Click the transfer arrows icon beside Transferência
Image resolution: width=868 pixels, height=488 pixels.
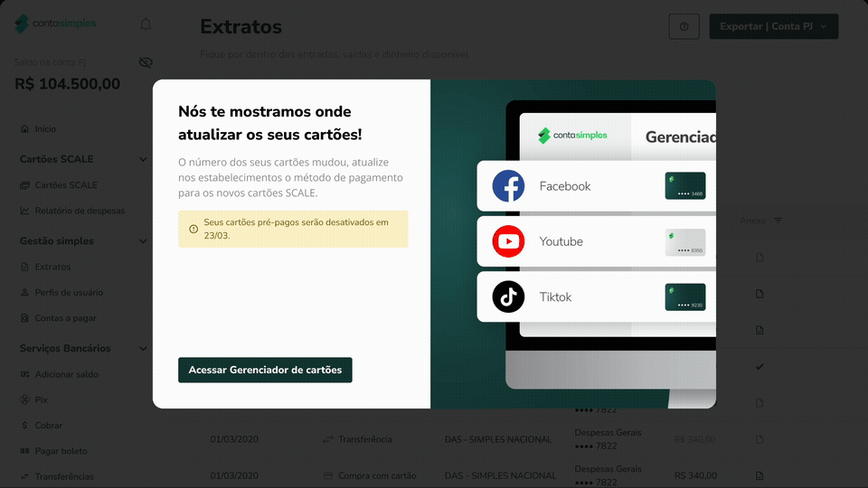tap(327, 439)
